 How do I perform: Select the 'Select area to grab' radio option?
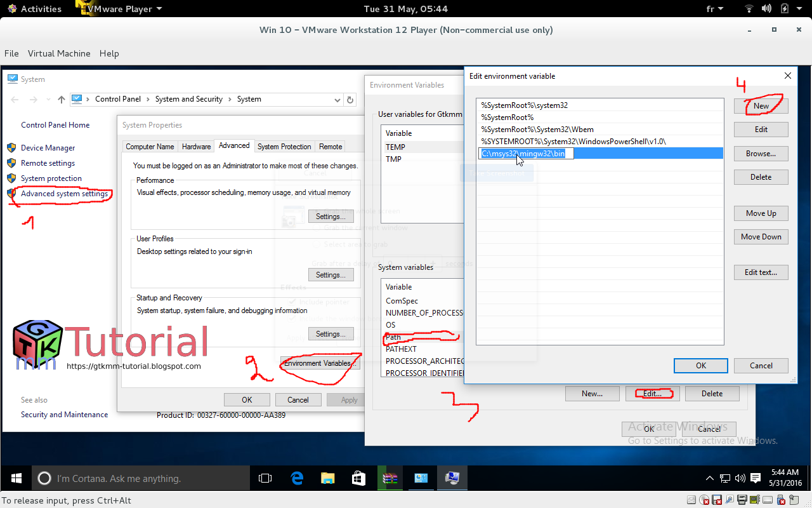(x=316, y=244)
